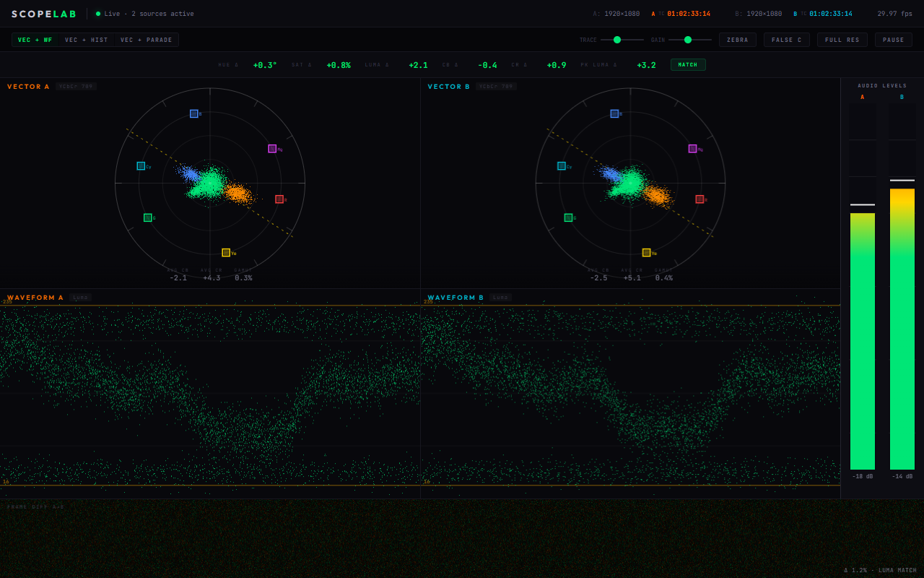Click the blue B target in Vector A
This screenshot has width=924, height=578.
[x=194, y=113]
